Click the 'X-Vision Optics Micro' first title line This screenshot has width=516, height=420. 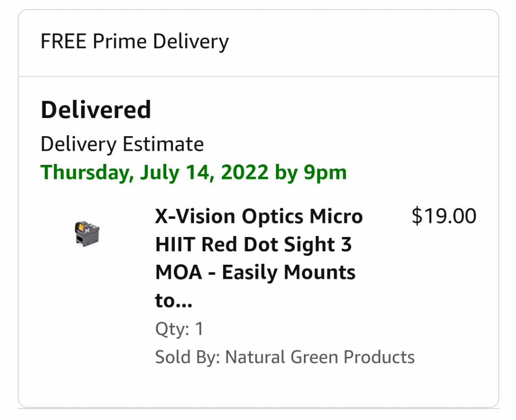[x=259, y=216]
